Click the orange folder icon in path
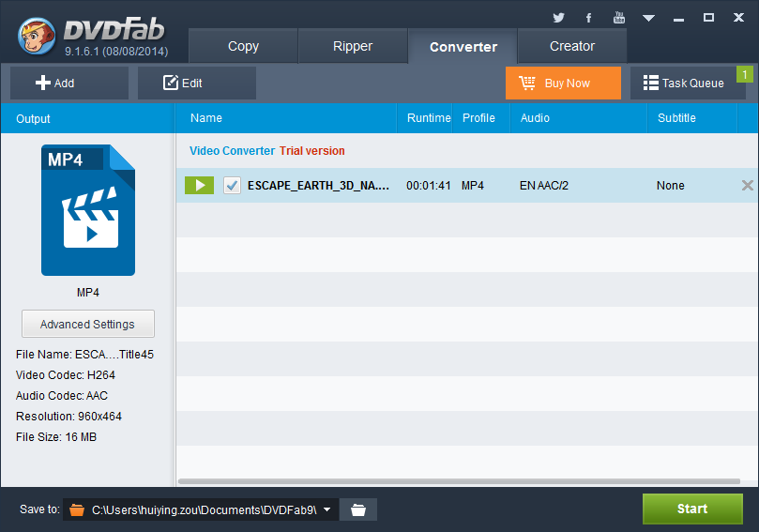This screenshot has width=759, height=532. (77, 509)
